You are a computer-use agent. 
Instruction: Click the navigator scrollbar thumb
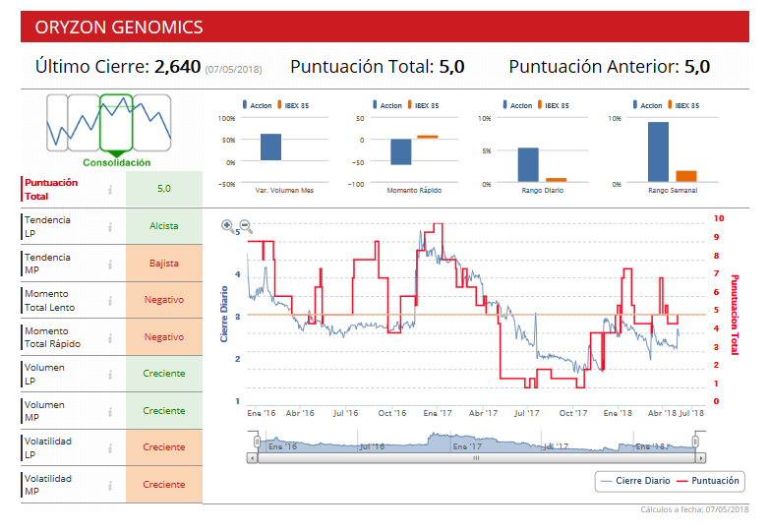pos(476,458)
